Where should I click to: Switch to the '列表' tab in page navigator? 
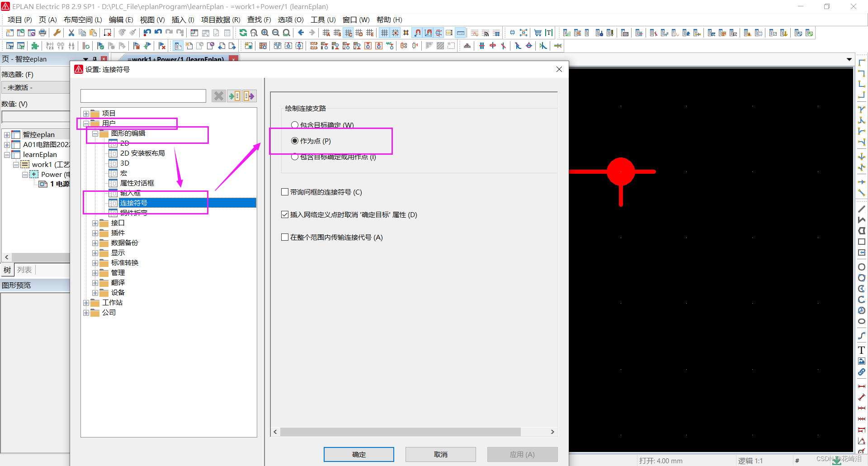click(x=24, y=270)
